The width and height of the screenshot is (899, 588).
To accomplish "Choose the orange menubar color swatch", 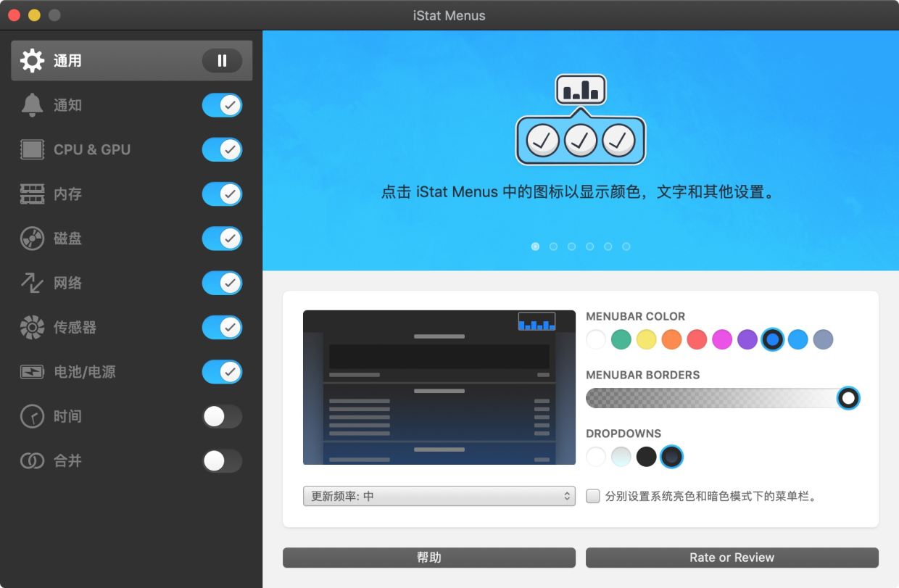I will coord(671,339).
